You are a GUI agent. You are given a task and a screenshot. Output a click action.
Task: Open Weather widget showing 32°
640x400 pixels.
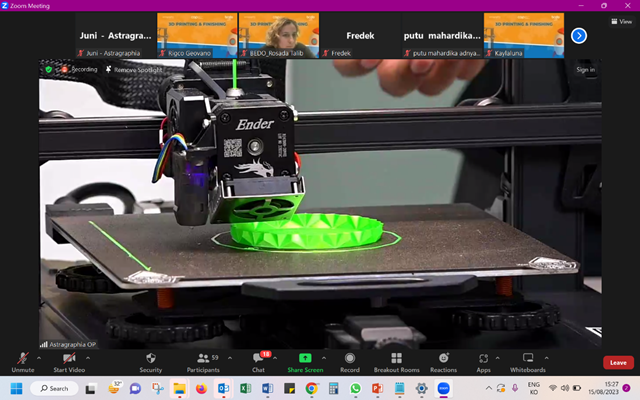pyautogui.click(x=114, y=388)
